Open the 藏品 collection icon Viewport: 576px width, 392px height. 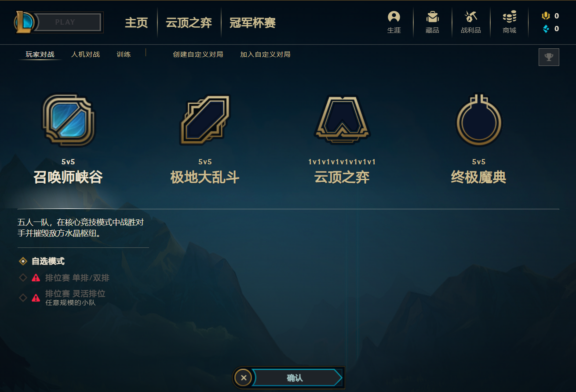point(433,17)
